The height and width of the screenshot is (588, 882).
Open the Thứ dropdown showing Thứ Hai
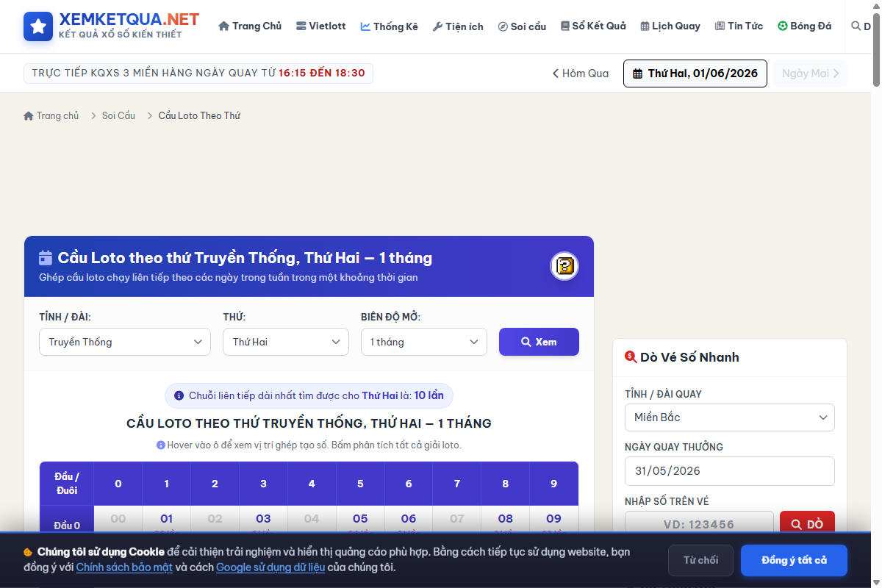(x=286, y=342)
